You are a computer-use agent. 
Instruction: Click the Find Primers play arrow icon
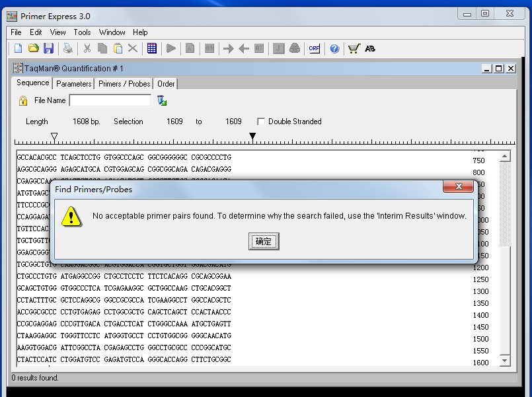point(171,48)
